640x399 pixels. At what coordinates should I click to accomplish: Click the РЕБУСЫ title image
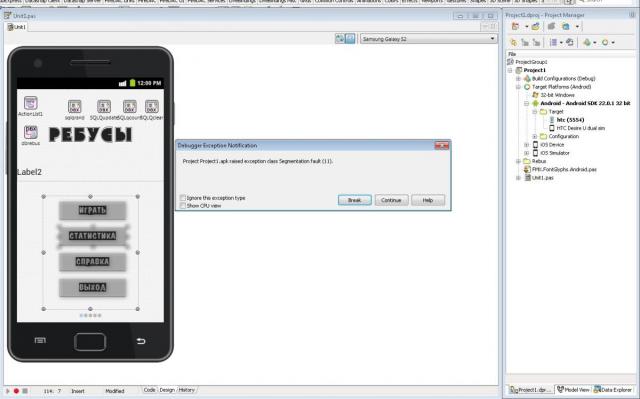click(90, 135)
